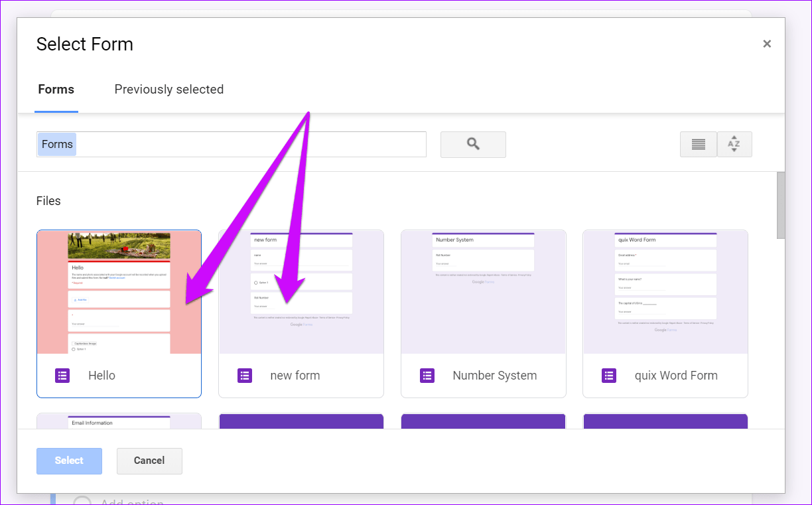The width and height of the screenshot is (812, 505).
Task: Click the Forms icon beside new form
Action: pos(245,376)
